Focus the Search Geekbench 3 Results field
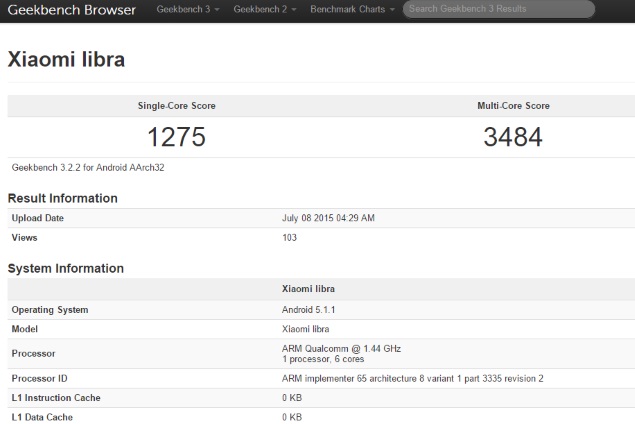Image resolution: width=635 pixels, height=424 pixels. (x=498, y=9)
